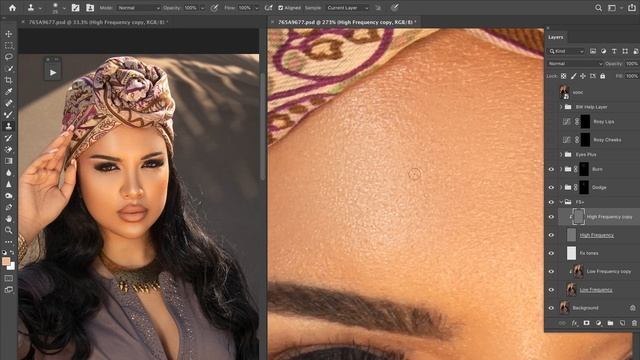Select the Move tool

click(x=9, y=34)
